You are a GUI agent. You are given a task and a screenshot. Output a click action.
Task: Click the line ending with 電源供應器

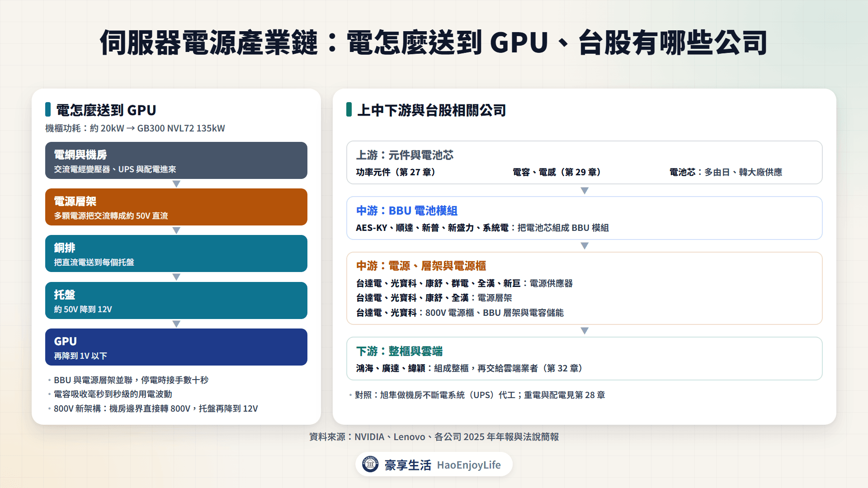tap(464, 283)
